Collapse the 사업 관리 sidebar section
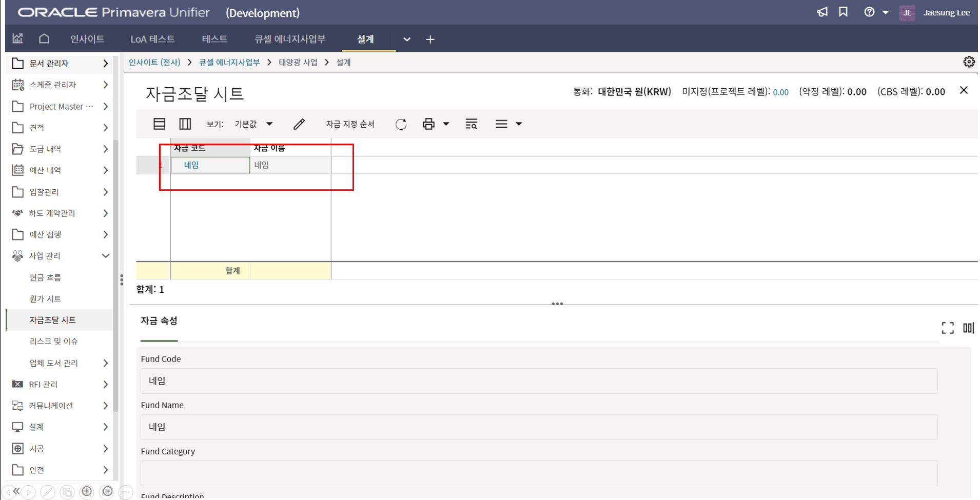 (105, 256)
